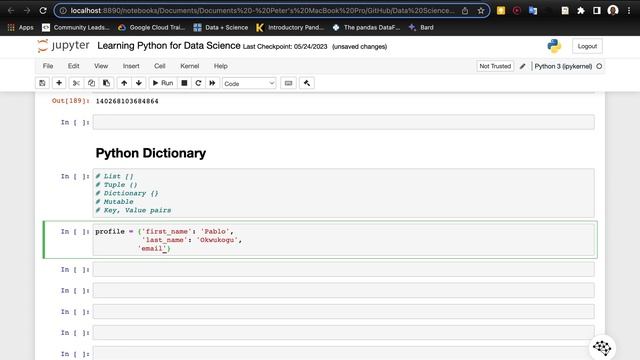The width and height of the screenshot is (640, 360).
Task: Insert a cell below with plus icon
Action: [x=59, y=83]
